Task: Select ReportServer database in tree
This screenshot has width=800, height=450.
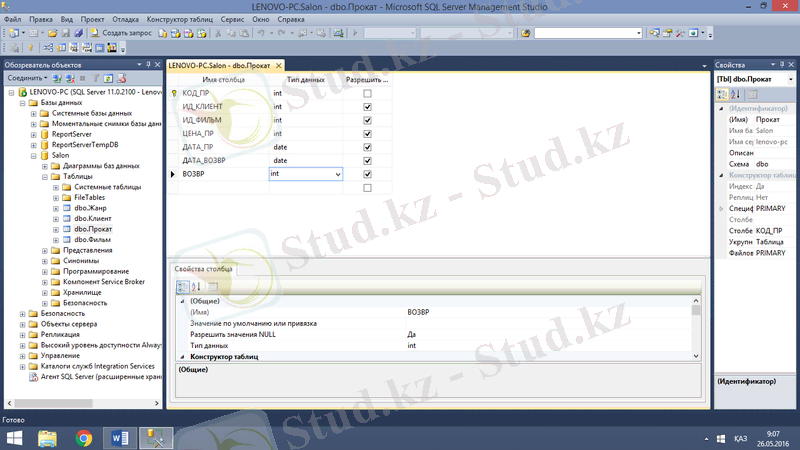Action: (x=71, y=134)
